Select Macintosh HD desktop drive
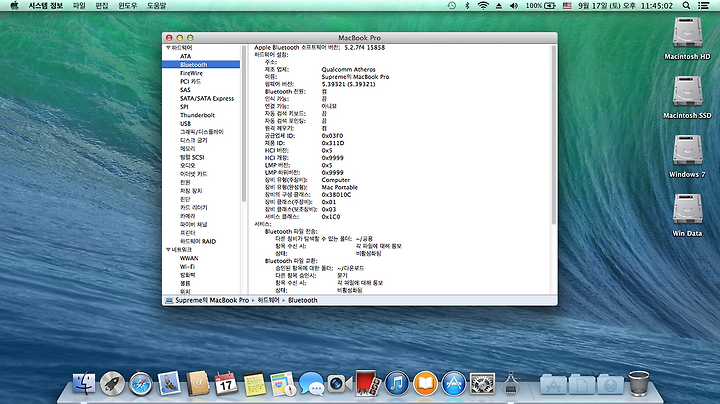Screen dimensions: 720x404 (x=687, y=39)
